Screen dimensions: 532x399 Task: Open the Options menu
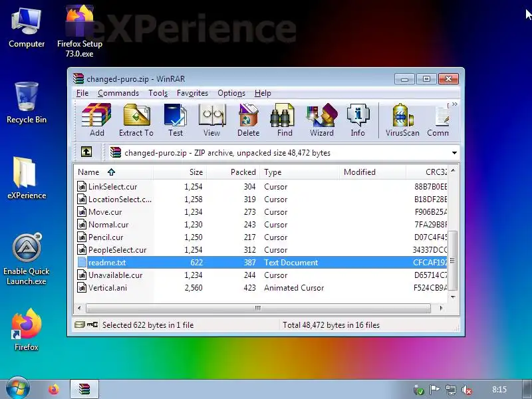click(x=231, y=93)
